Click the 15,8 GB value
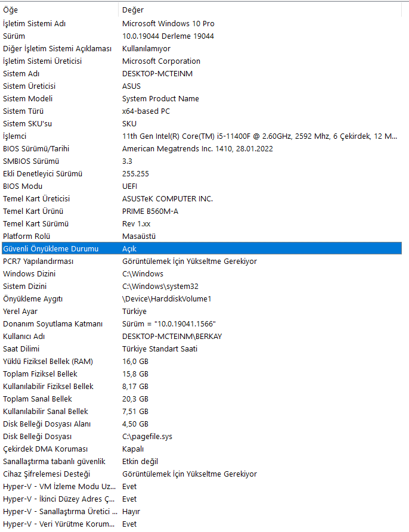The width and height of the screenshot is (409, 532). pyautogui.click(x=135, y=374)
